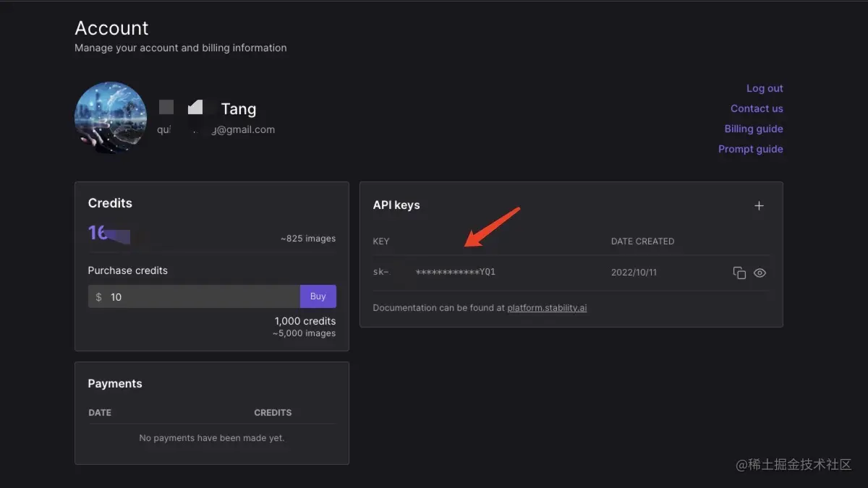Visit the platform.stability.ai documentation link
The width and height of the screenshot is (868, 488).
point(547,308)
